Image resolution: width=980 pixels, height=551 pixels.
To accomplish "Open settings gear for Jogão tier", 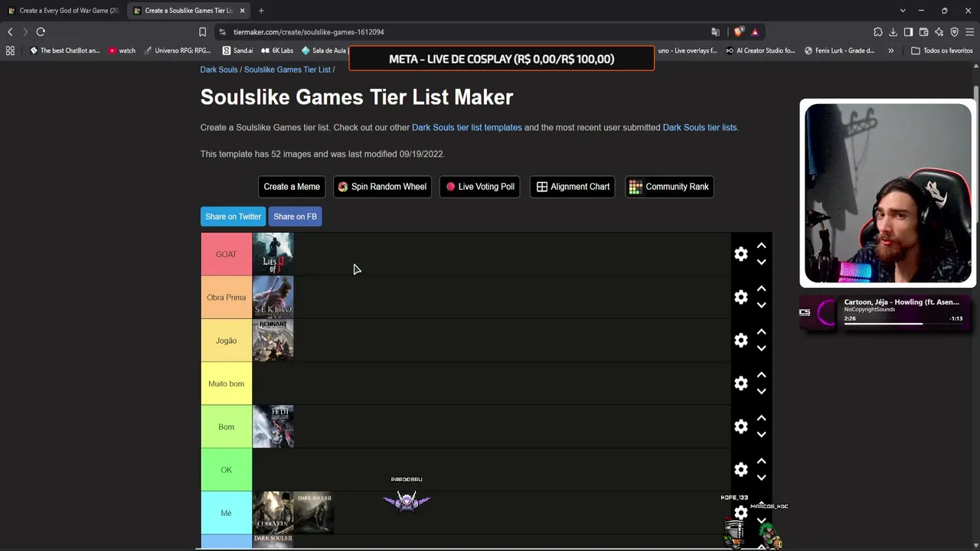I will (x=740, y=340).
